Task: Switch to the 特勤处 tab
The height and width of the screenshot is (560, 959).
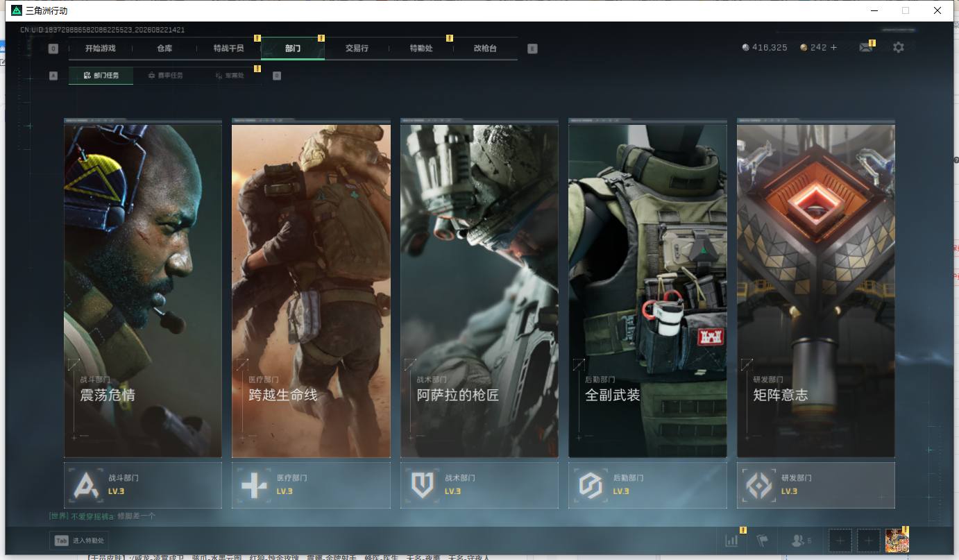Action: click(421, 49)
